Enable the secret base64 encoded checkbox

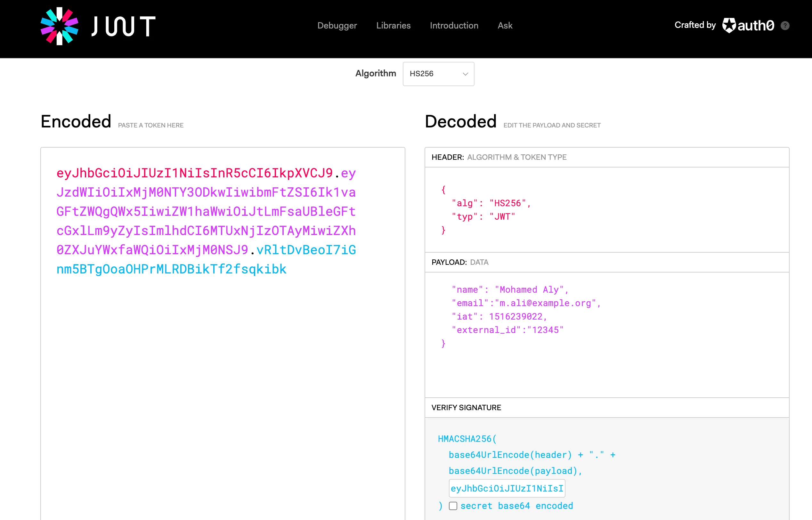(453, 506)
